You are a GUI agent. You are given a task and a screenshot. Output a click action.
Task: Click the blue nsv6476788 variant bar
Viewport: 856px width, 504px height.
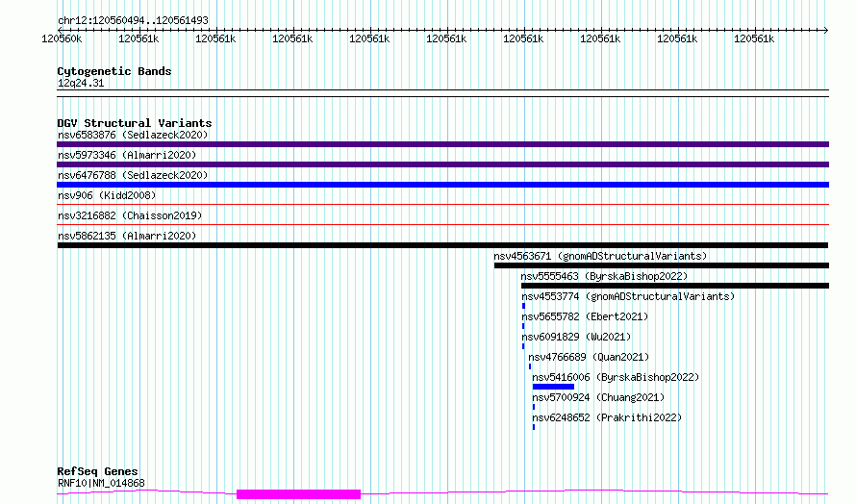pyautogui.click(x=442, y=185)
